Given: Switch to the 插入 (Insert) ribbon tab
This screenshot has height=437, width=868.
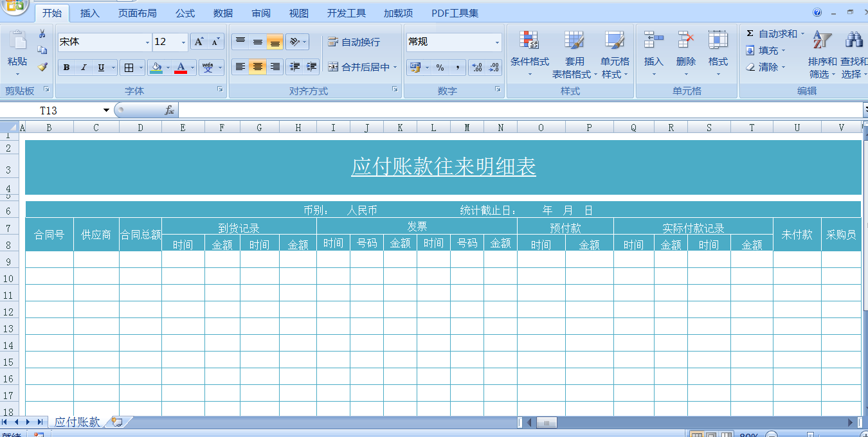Looking at the screenshot, I should (90, 13).
